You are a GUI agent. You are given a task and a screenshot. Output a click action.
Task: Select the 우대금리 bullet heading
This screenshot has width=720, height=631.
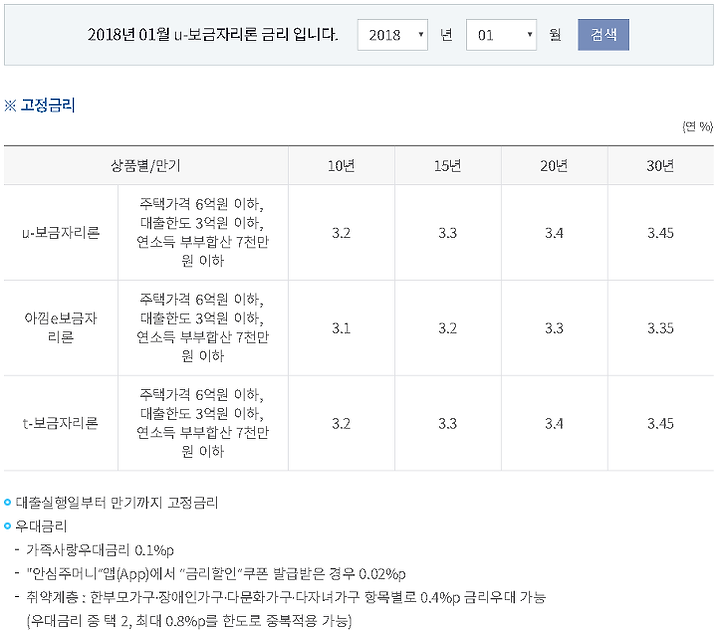[x=41, y=526]
